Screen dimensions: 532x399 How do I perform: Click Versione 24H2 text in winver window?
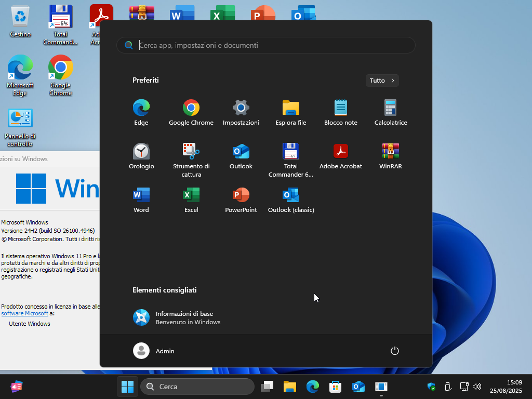click(x=48, y=230)
